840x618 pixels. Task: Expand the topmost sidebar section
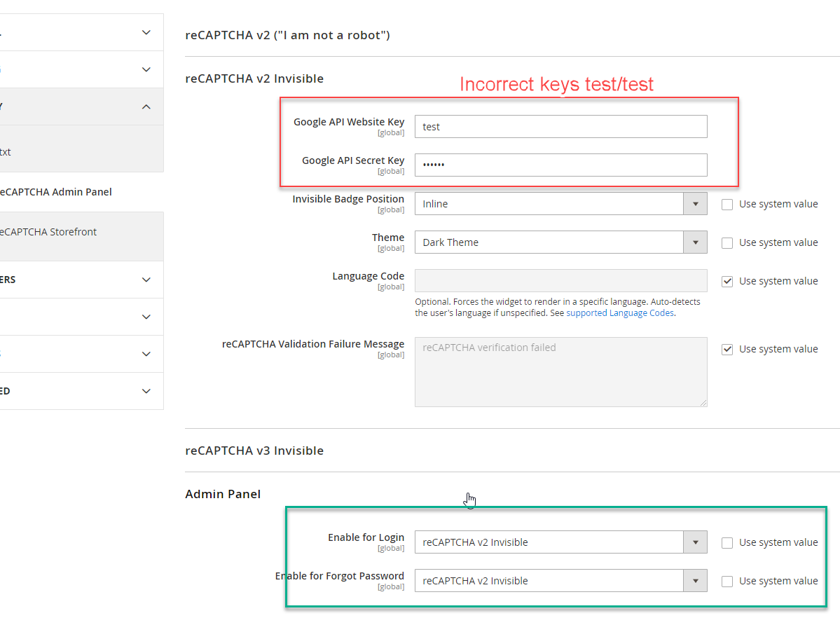pos(146,32)
